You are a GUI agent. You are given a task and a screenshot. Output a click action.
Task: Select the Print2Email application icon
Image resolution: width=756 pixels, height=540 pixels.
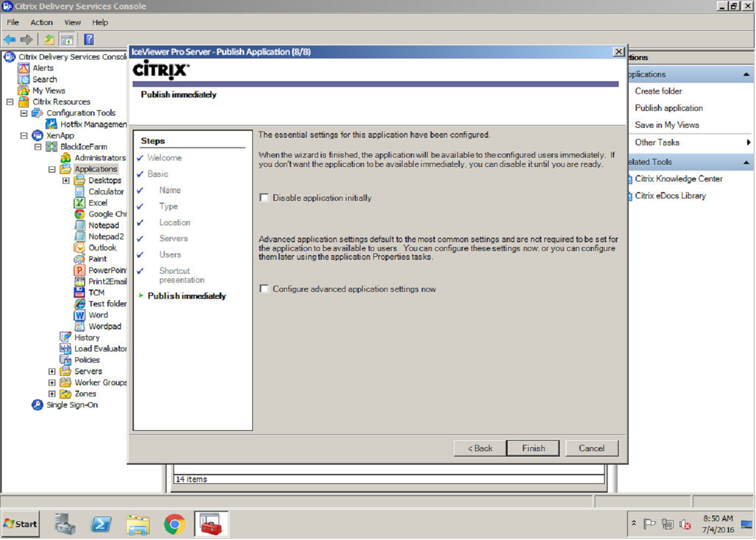[x=79, y=281]
